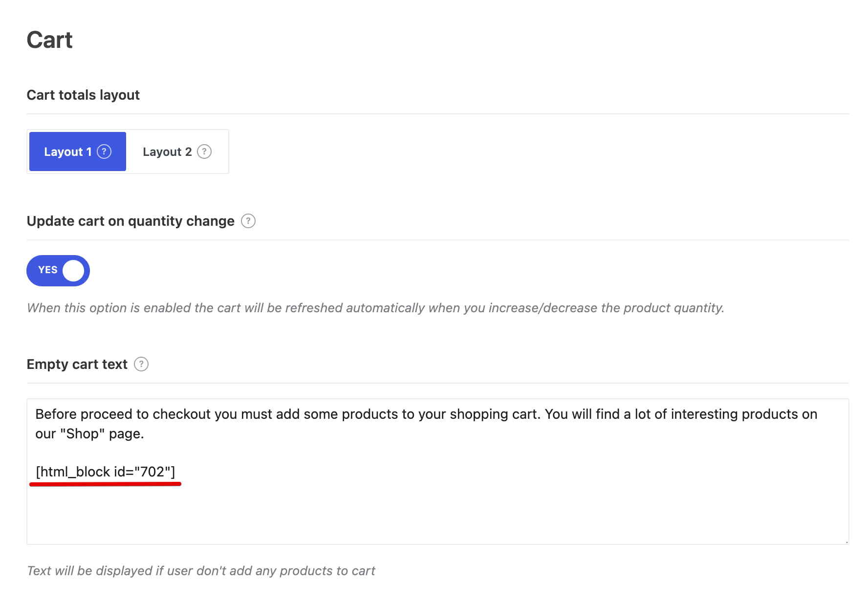Click the hint text below the textarea
This screenshot has height=604, width=868.
click(x=201, y=571)
